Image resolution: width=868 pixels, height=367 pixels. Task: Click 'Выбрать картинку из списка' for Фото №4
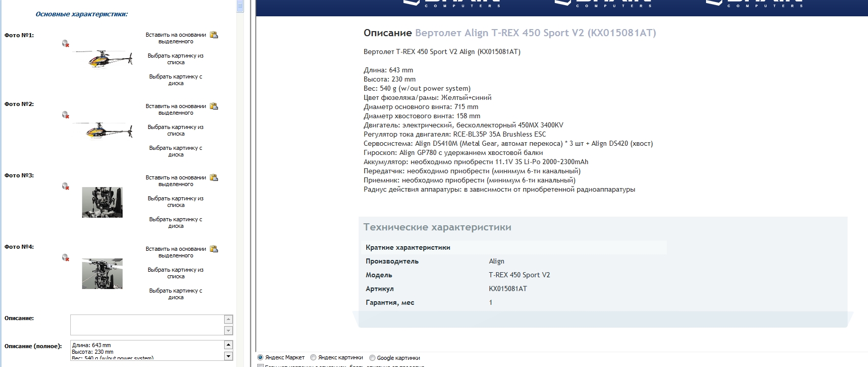176,273
